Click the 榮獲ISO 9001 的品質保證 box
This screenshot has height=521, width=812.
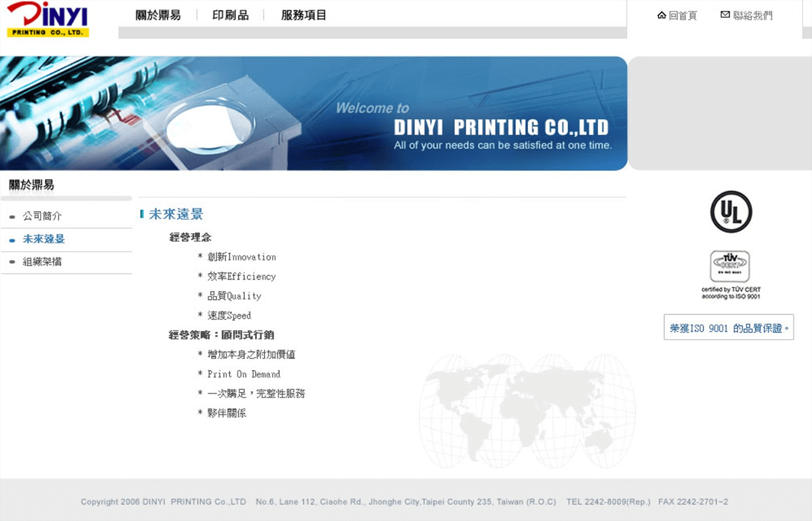tap(729, 328)
